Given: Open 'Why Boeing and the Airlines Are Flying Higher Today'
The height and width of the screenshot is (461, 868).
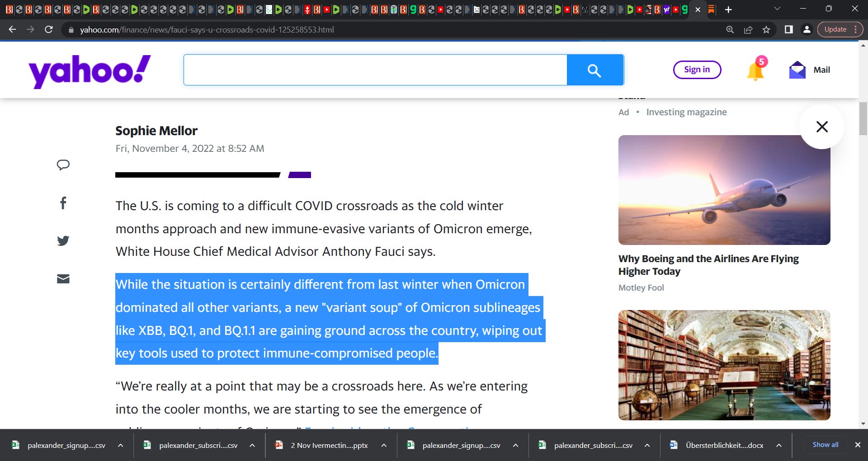Looking at the screenshot, I should [x=708, y=265].
